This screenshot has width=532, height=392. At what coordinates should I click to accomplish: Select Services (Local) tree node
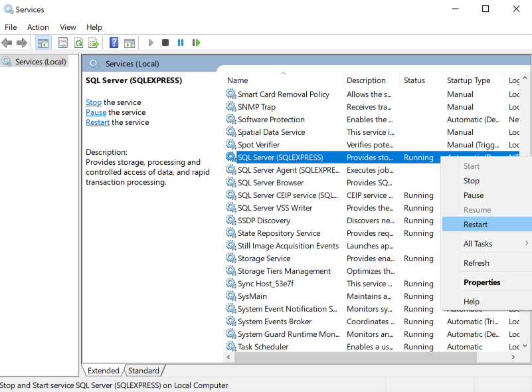click(x=35, y=62)
